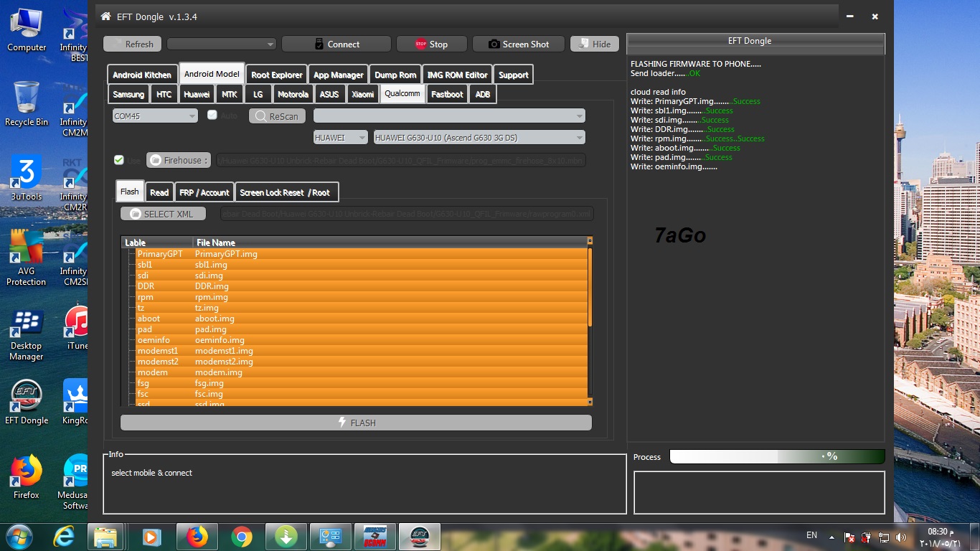This screenshot has height=551, width=980.
Task: Switch to the Android Kitchen tab
Action: tap(142, 75)
